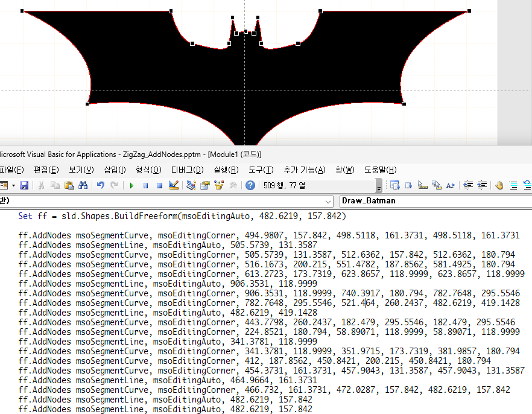Open the toolbar options overflow arrow
Viewport: 532px width, 414px height.
coord(379,186)
